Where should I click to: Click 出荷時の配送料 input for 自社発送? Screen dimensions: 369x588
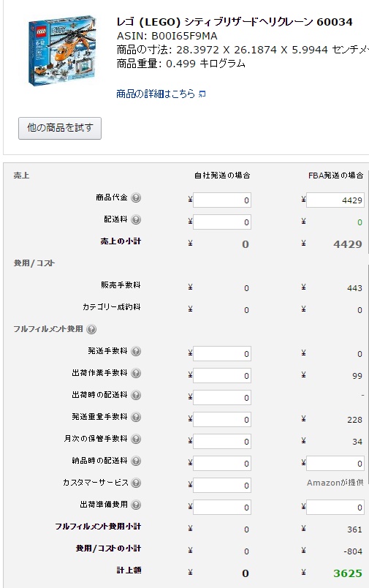222,398
